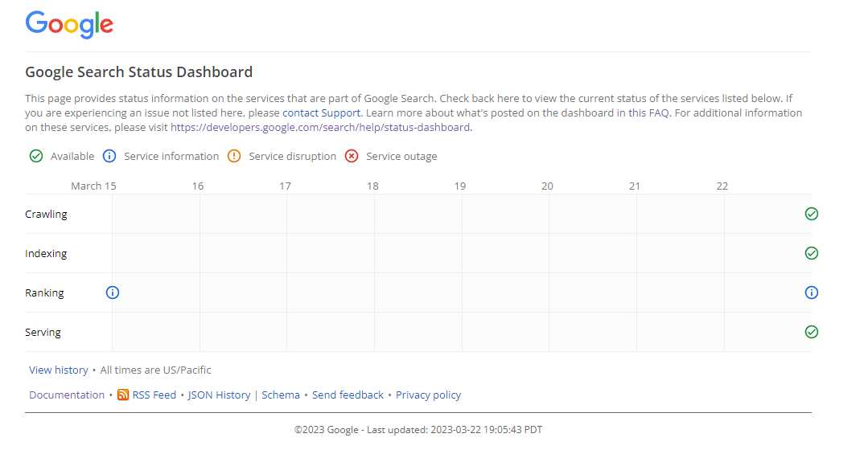Click the Serving available status checkmark
The height and width of the screenshot is (450, 868).
coord(811,332)
